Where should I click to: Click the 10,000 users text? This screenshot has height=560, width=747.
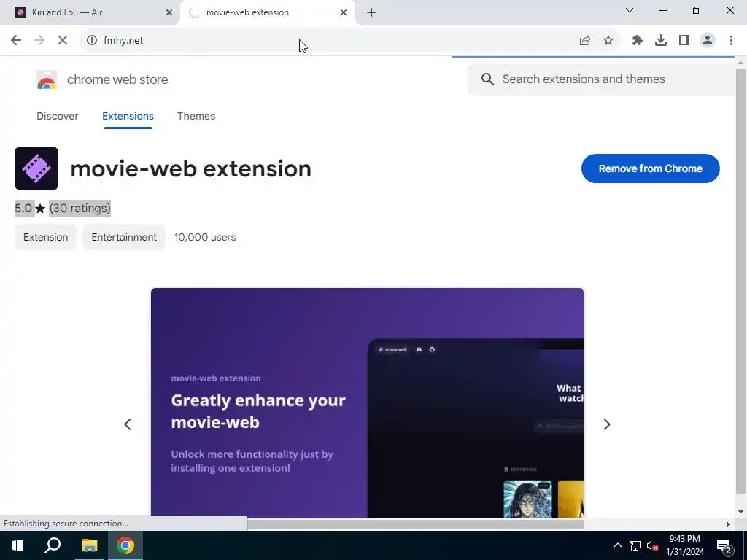(205, 237)
